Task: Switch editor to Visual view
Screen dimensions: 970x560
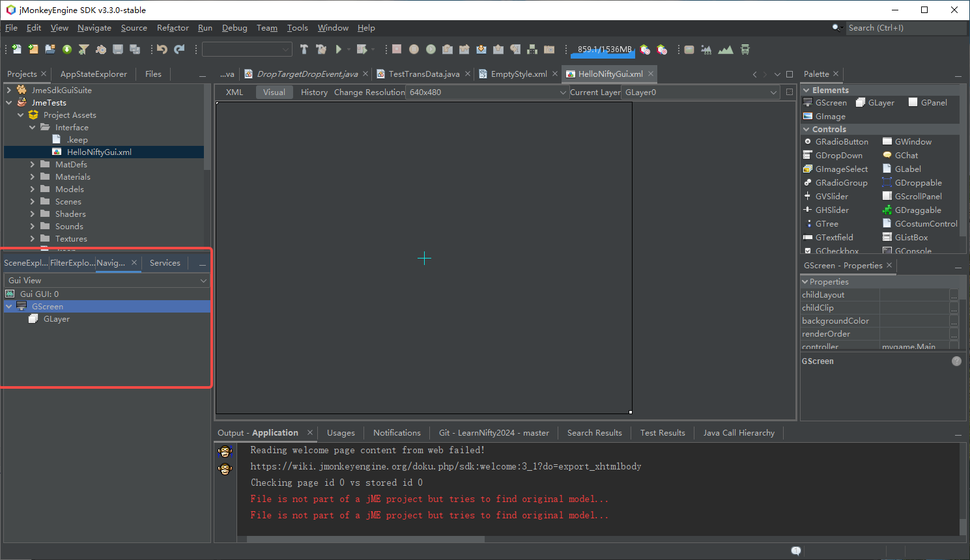Action: (274, 92)
